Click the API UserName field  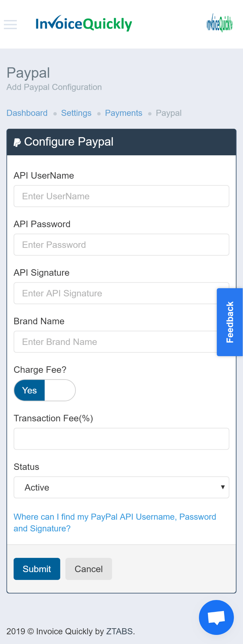(x=121, y=196)
